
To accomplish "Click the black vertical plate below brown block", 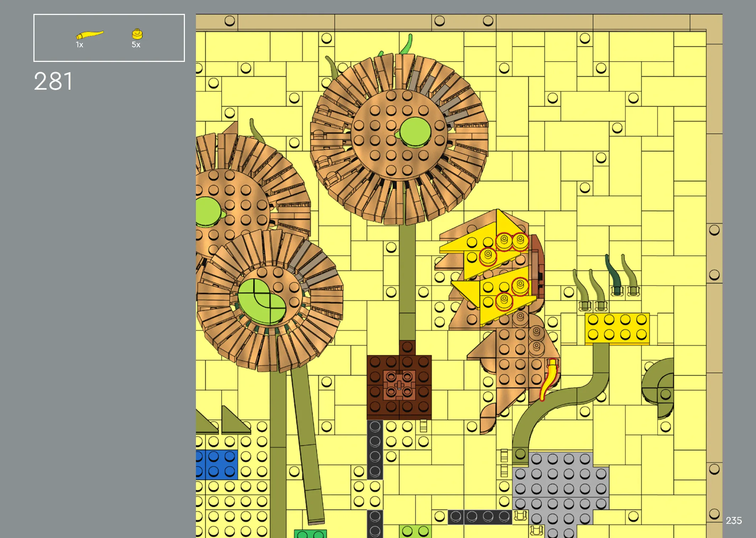I will [x=375, y=449].
